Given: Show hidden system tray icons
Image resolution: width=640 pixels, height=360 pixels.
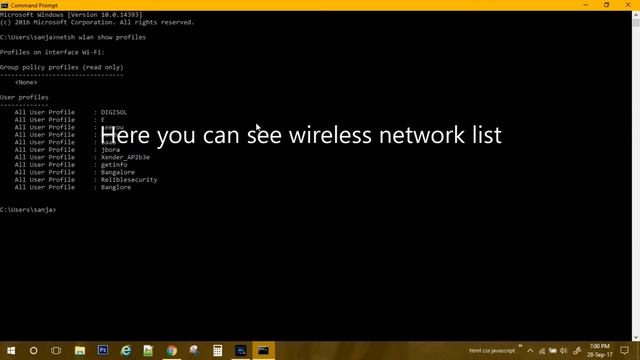Looking at the screenshot, I should 530,351.
